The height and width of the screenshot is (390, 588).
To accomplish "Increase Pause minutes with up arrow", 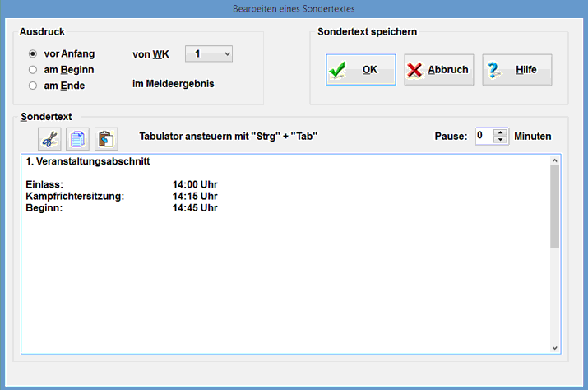I will coord(500,132).
